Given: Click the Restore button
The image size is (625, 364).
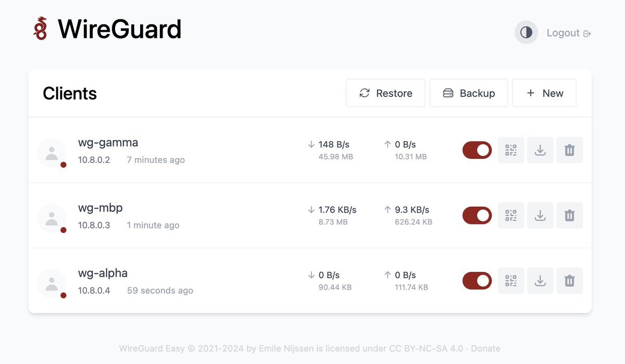Looking at the screenshot, I should tap(385, 93).
